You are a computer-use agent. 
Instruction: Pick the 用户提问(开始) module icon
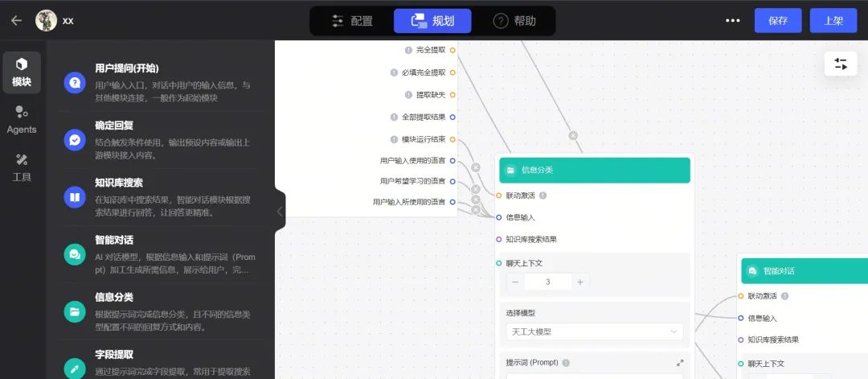(x=75, y=83)
